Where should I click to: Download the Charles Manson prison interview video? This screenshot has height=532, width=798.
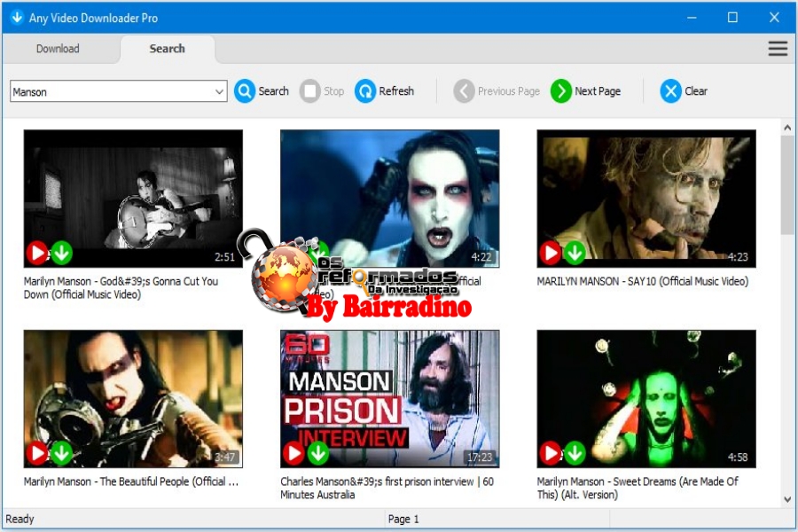(x=318, y=452)
